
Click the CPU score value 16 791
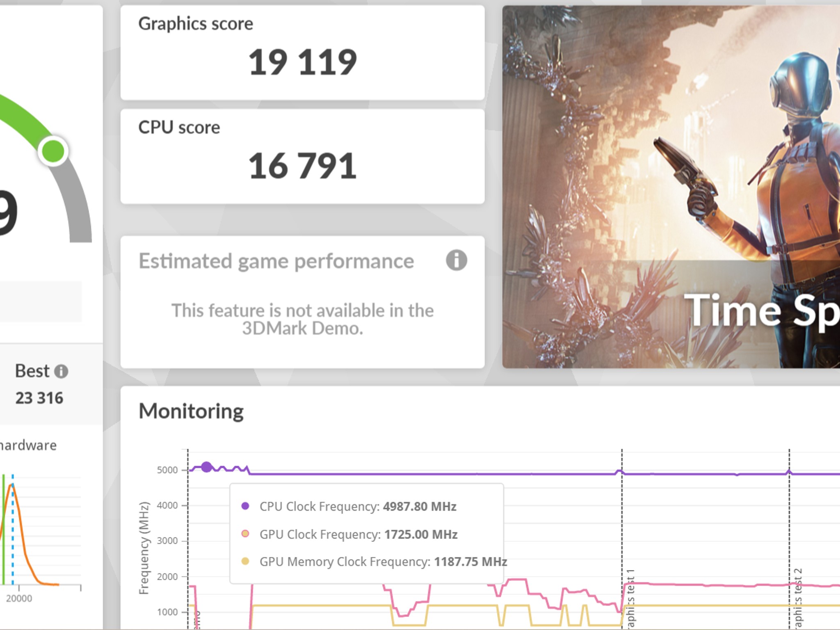tap(303, 166)
